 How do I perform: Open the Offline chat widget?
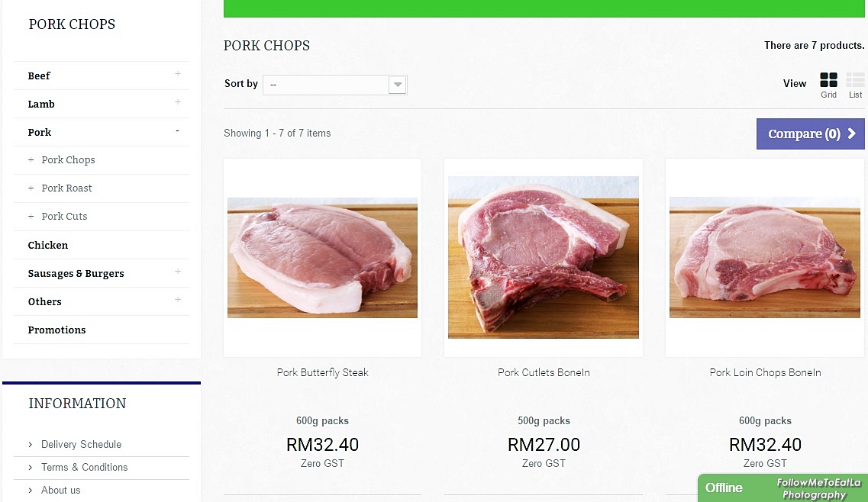click(723, 488)
